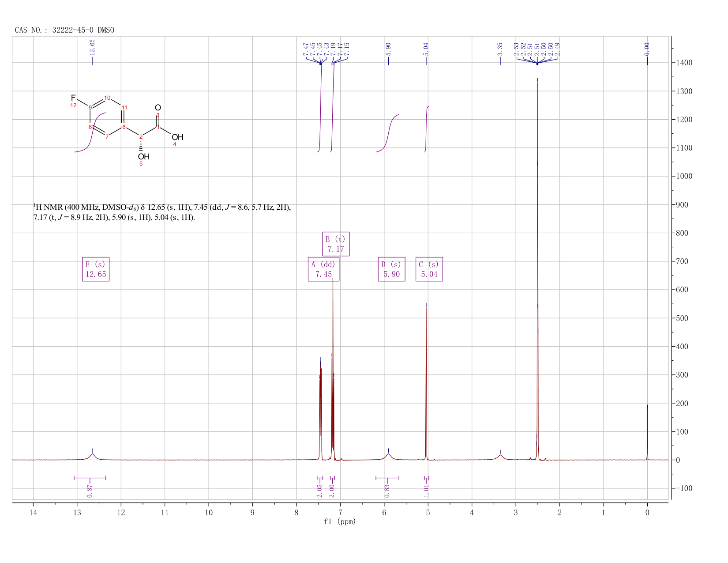Click the 1400 intensity axis tick label

tap(684, 63)
